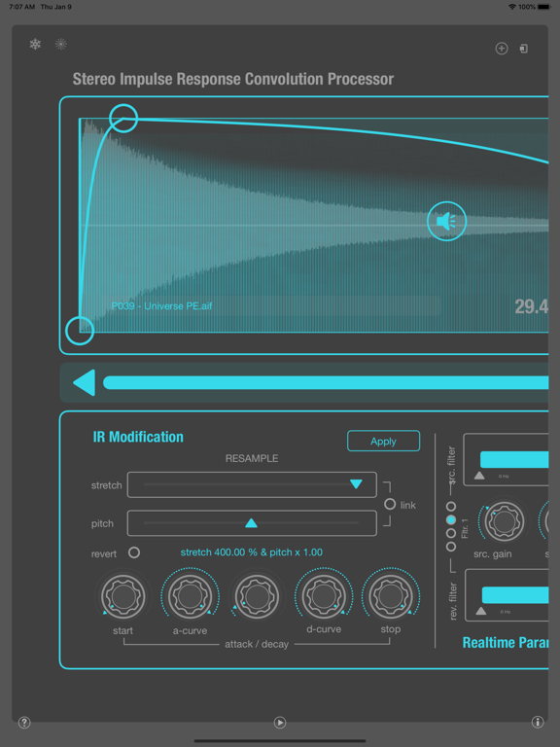560x747 pixels.
Task: Click the src. gain knob
Action: tap(504, 521)
